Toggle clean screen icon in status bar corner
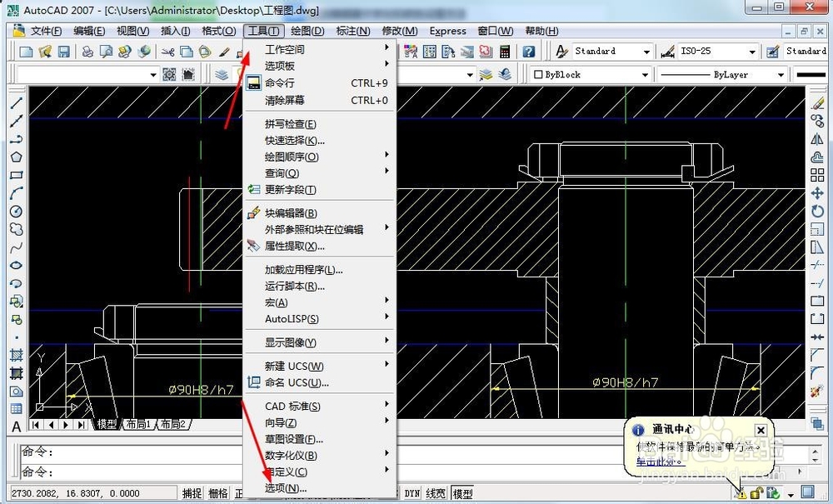 click(x=807, y=493)
